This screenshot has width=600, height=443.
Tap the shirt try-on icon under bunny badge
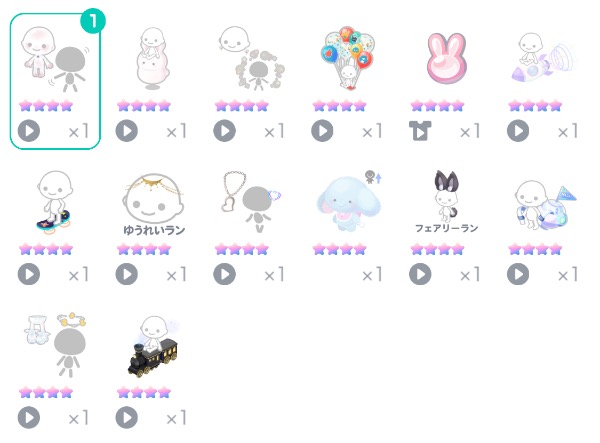coord(420,131)
